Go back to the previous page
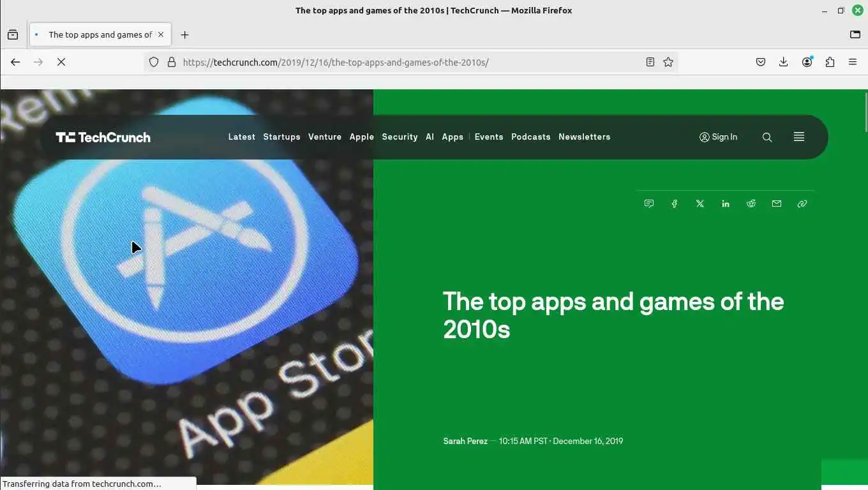Viewport: 868px width, 490px height. tap(15, 62)
